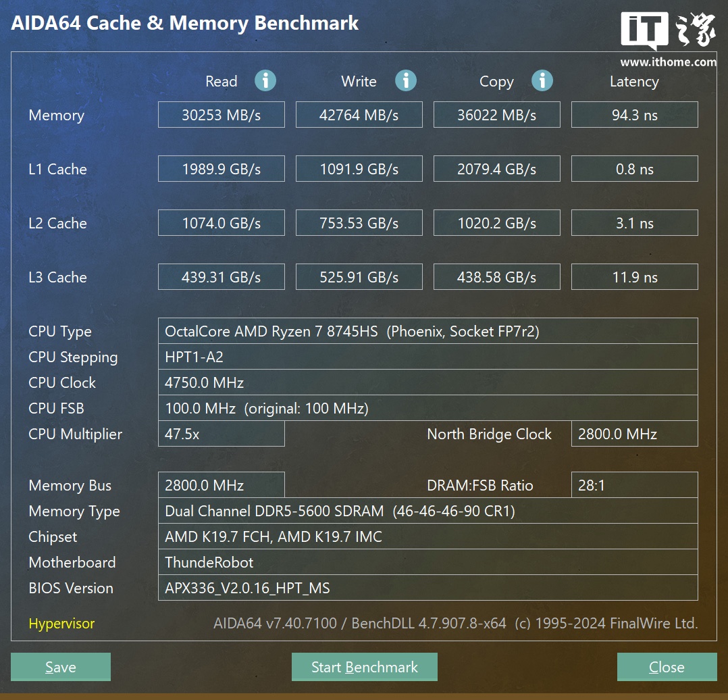Select the Memory Read result field
This screenshot has width=728, height=700.
[x=222, y=115]
